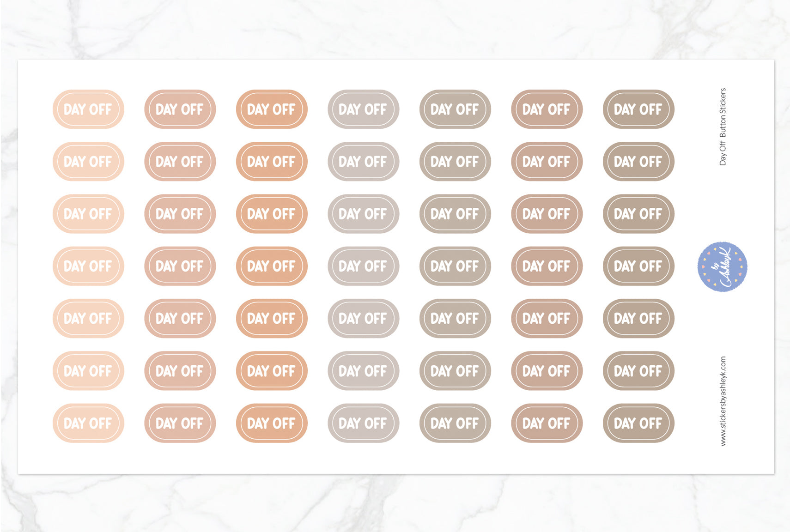Select the middle-row orange DAY OFF sticker
This screenshot has width=790, height=532.
tap(272, 266)
